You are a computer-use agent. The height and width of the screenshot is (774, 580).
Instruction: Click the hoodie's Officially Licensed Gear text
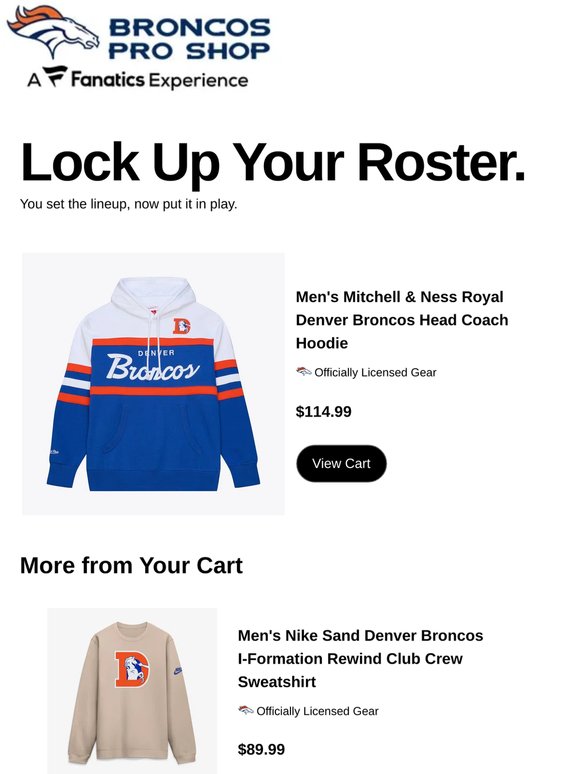(x=375, y=373)
